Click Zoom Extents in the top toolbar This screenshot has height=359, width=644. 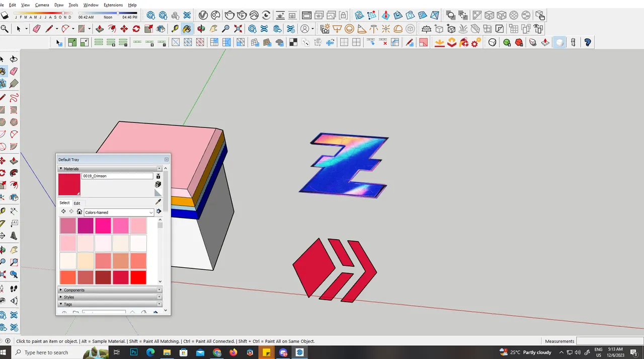click(x=238, y=29)
